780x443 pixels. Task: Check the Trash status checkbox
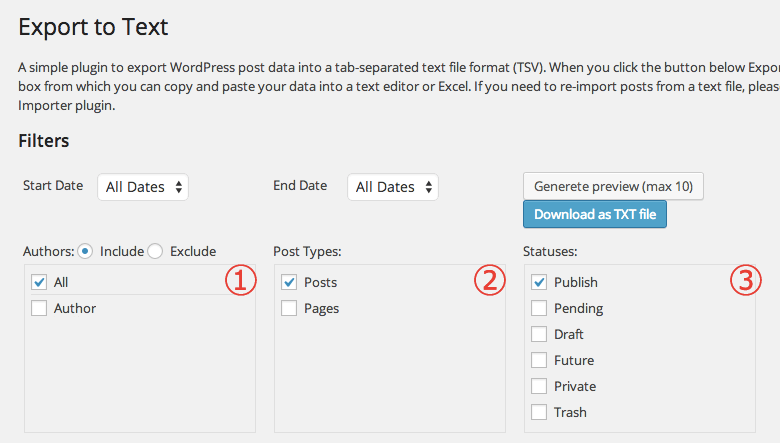point(539,412)
